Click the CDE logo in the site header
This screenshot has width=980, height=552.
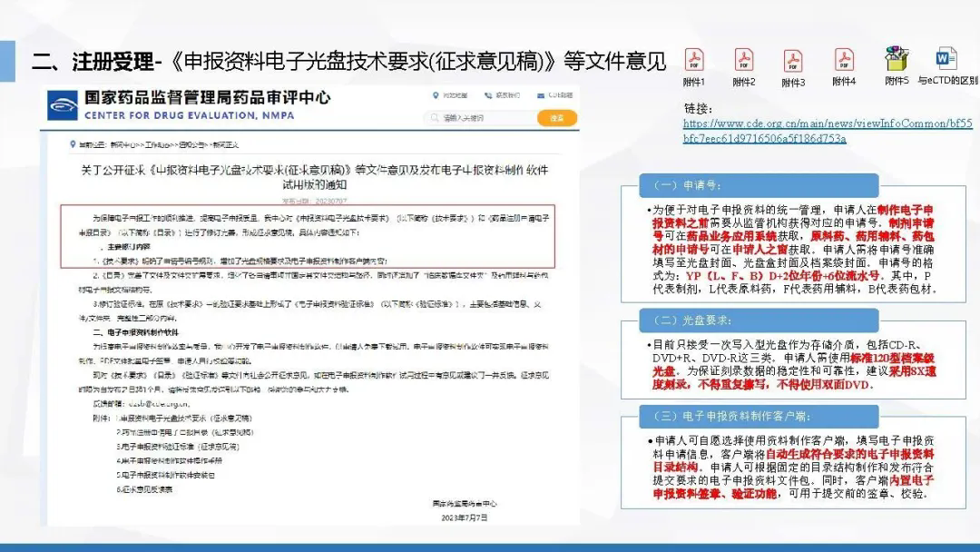pyautogui.click(x=64, y=104)
